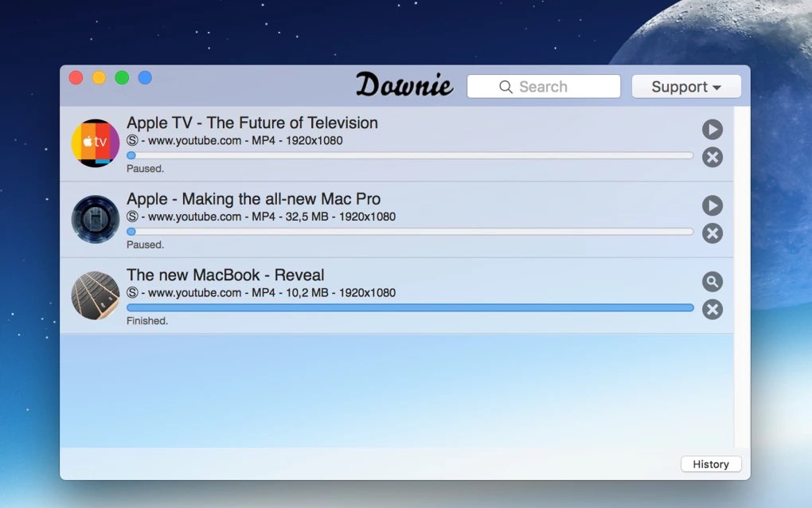
Task: Remove the Apple TV download
Action: 712,157
